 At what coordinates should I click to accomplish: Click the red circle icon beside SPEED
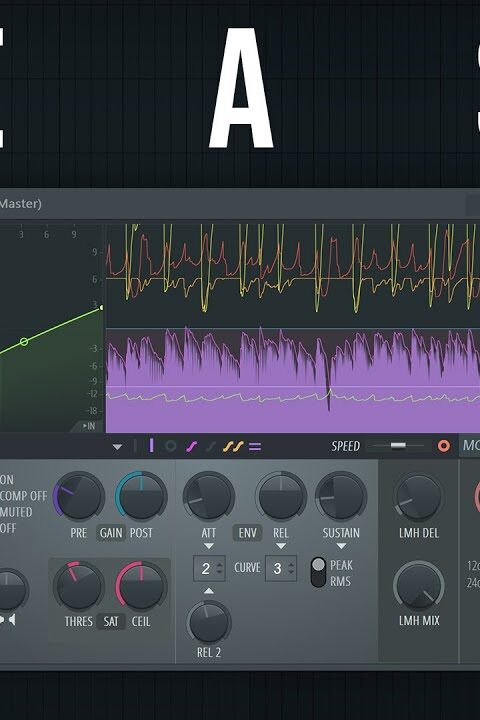[x=444, y=446]
